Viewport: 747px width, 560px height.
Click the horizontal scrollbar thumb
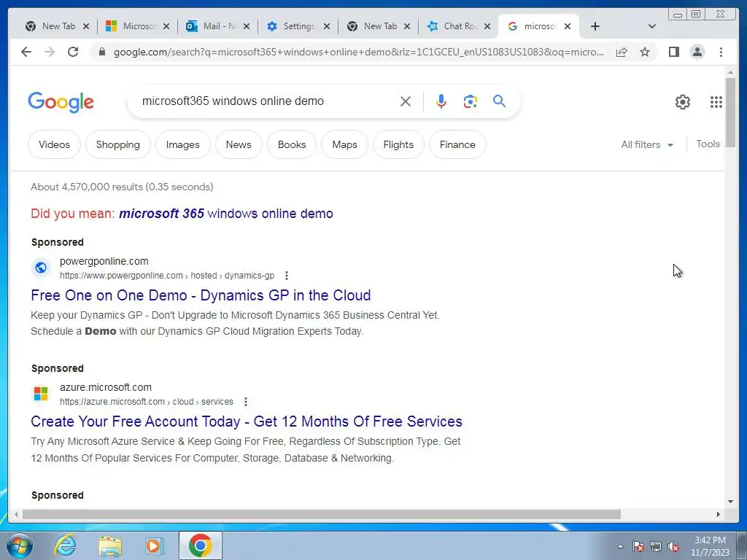(322, 514)
